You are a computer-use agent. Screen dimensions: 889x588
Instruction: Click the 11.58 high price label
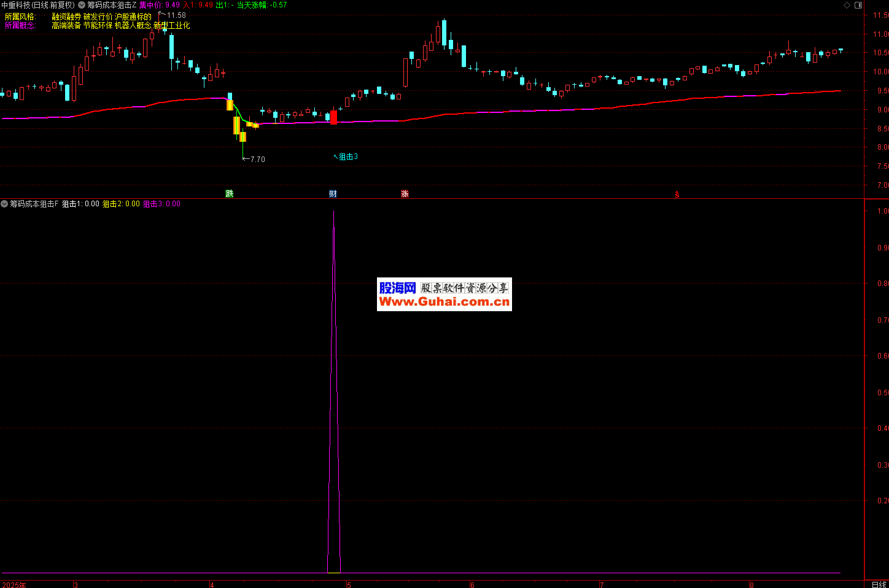(176, 15)
